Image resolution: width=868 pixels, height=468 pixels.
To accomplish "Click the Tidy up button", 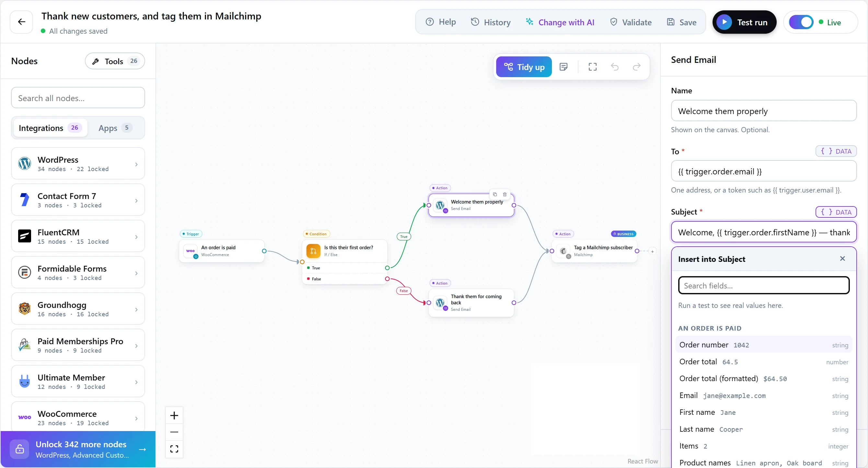I will click(524, 67).
